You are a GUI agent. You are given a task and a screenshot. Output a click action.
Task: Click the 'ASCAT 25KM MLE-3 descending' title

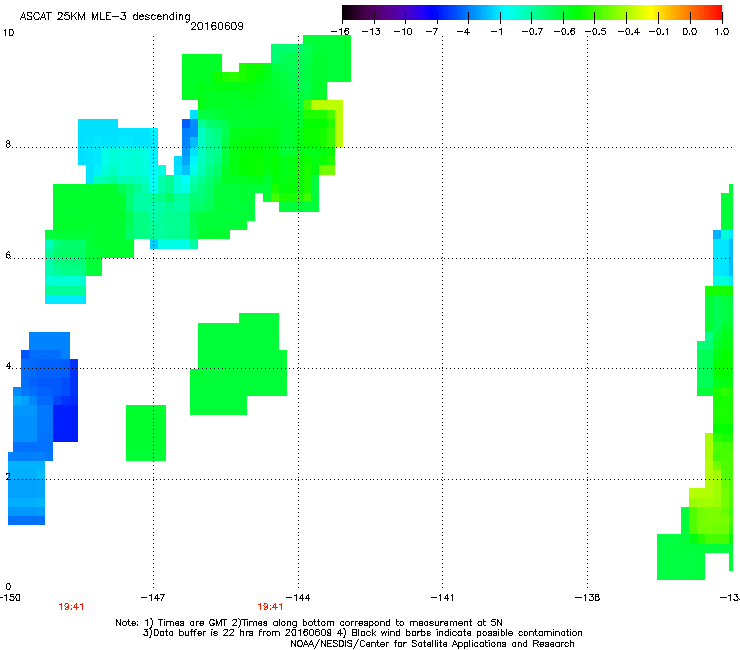click(x=105, y=17)
